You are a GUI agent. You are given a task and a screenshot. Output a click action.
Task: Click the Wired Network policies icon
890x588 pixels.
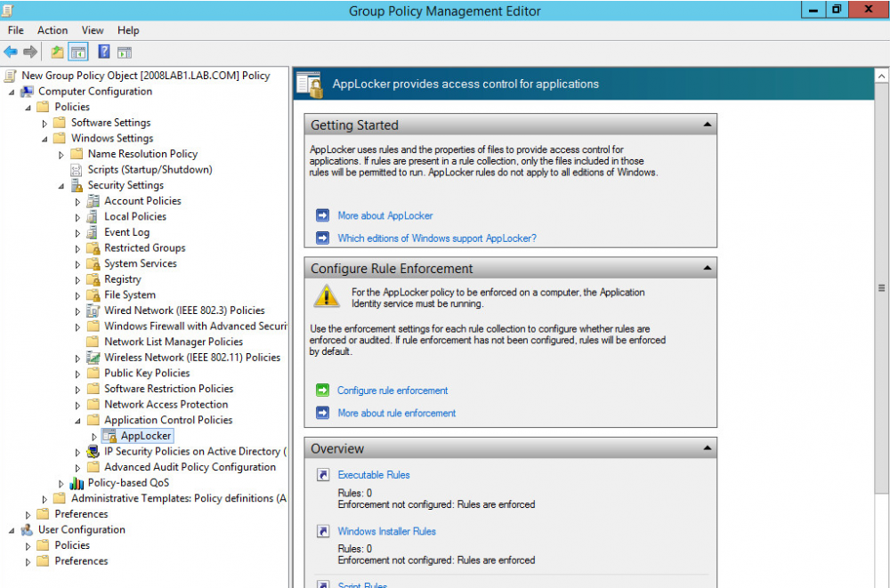pos(93,310)
